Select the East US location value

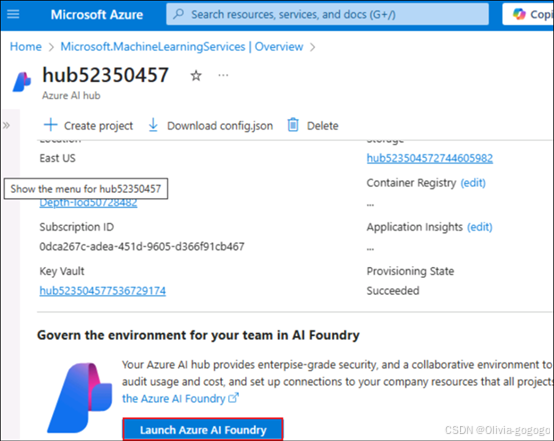tap(57, 158)
